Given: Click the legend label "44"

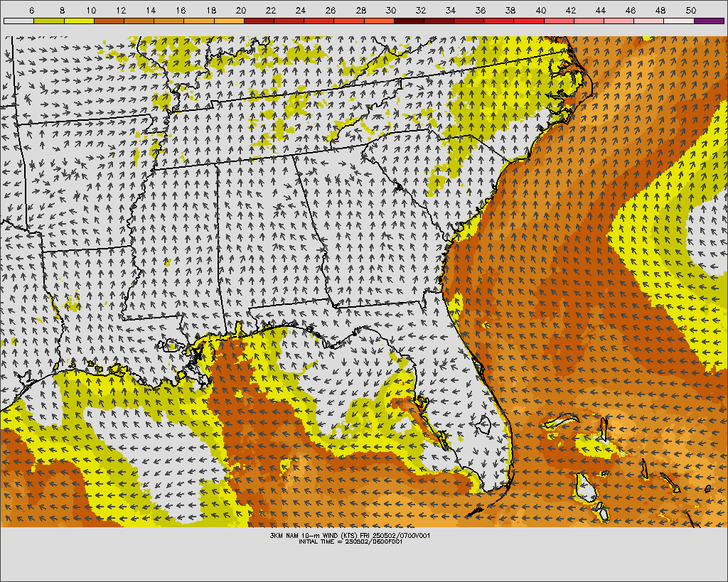Looking at the screenshot, I should (600, 10).
